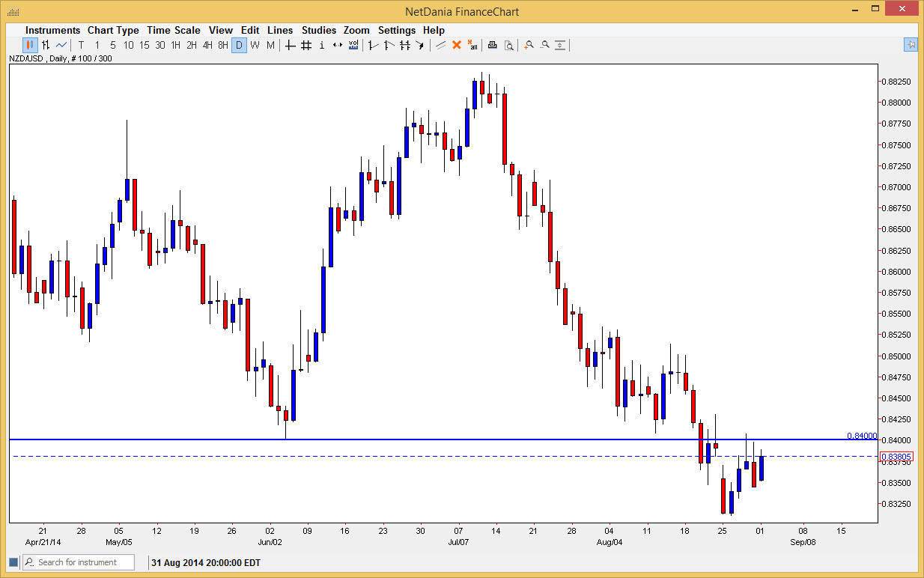The image size is (924, 578).
Task: Click the delete all drawings icon
Action: pyautogui.click(x=472, y=45)
